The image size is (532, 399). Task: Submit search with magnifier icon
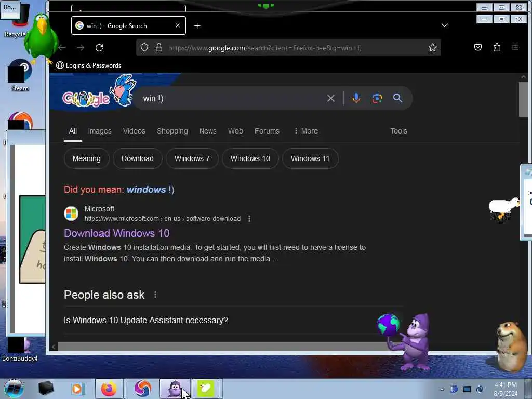point(397,98)
